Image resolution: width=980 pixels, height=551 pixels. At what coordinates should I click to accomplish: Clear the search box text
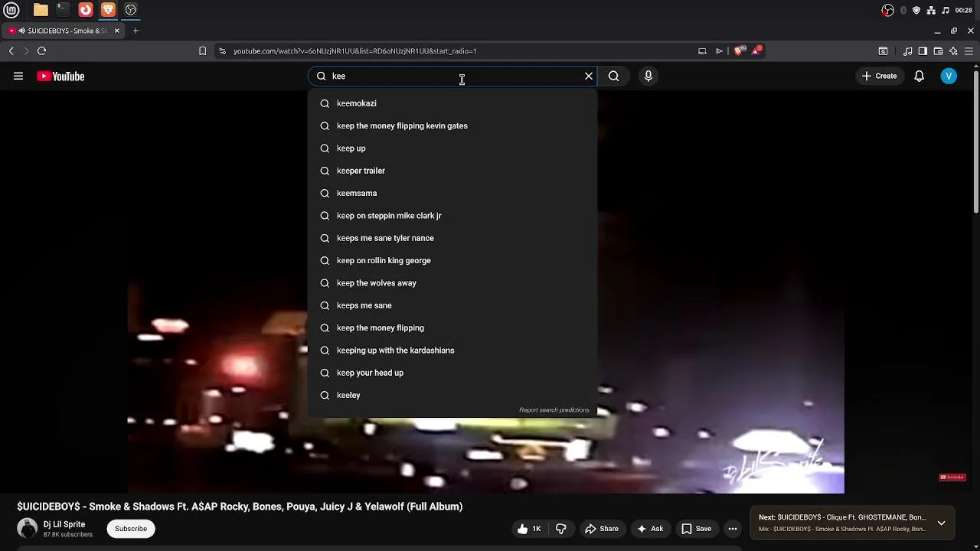coord(589,76)
